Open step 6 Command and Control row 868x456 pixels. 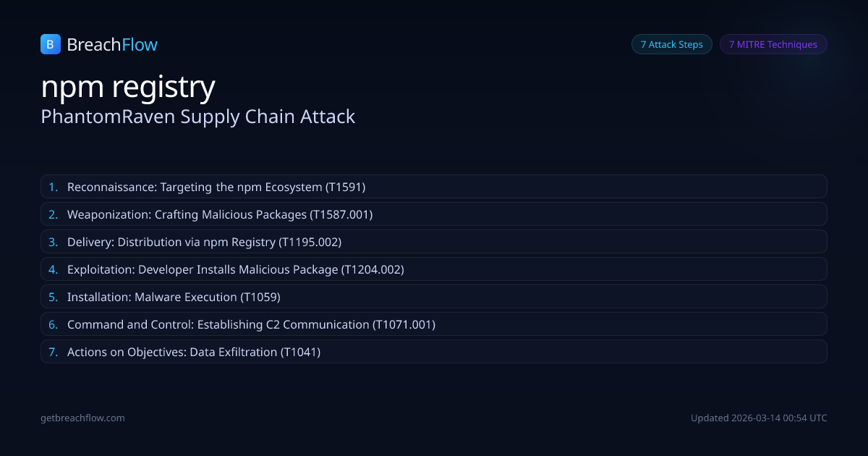point(433,324)
